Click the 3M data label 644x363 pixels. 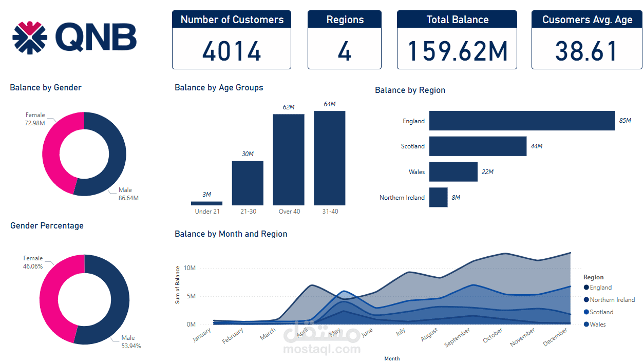click(x=206, y=195)
